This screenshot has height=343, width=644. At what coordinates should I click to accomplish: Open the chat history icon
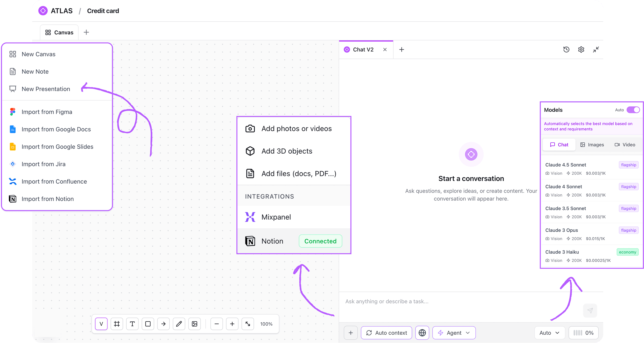point(566,49)
